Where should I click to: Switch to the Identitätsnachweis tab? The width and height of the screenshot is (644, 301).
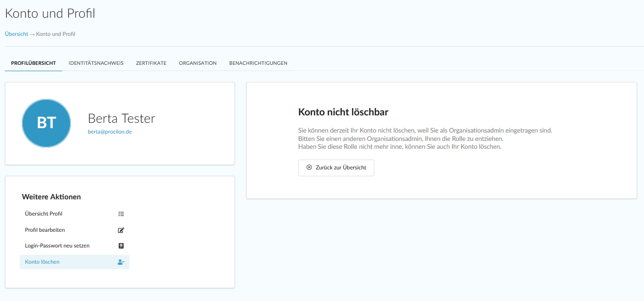tap(96, 63)
